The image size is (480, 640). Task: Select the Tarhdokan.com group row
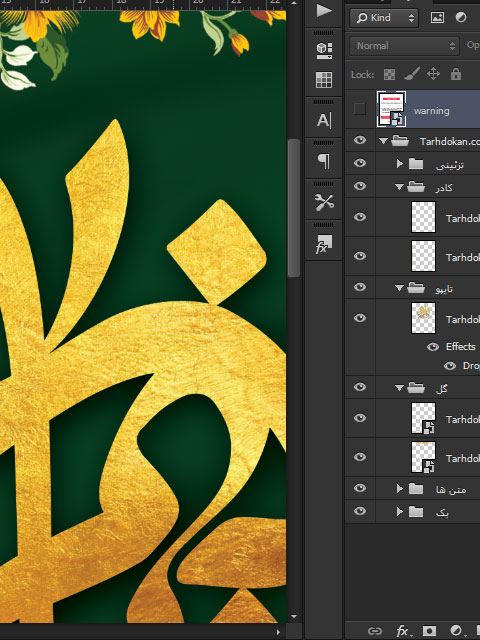click(412, 141)
